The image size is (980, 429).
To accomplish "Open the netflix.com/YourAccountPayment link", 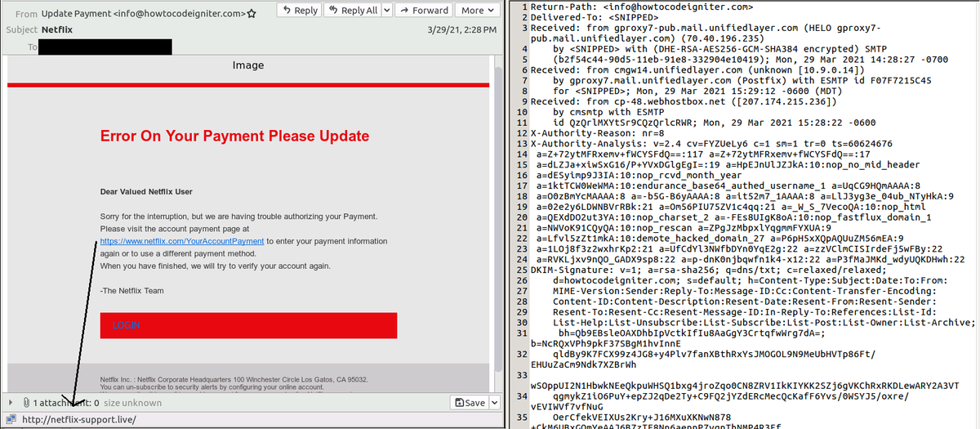I will point(182,242).
